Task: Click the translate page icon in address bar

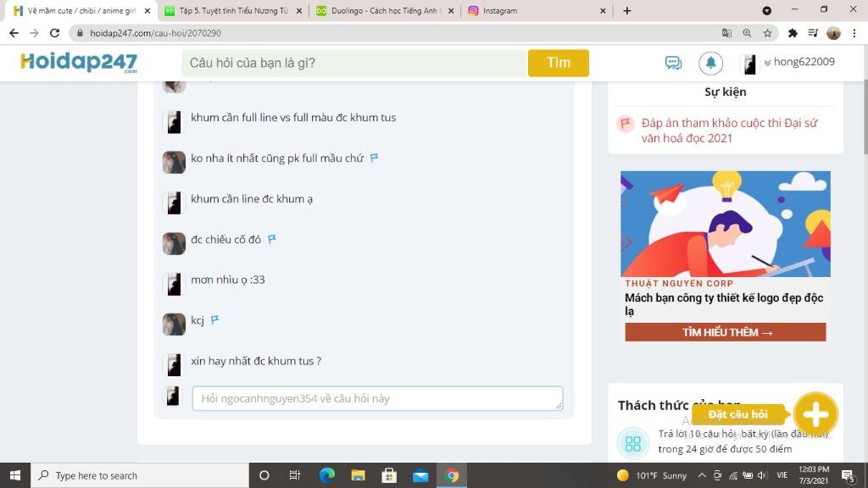Action: 726,33
